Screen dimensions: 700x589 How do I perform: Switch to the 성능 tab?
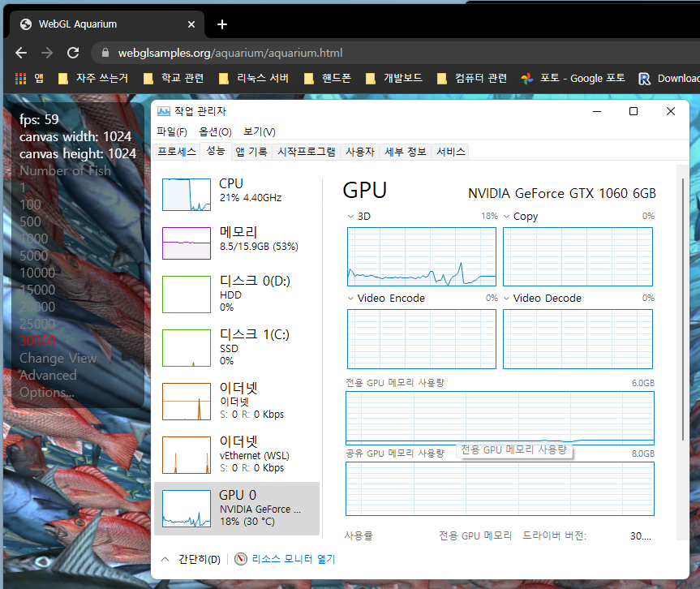click(x=216, y=151)
